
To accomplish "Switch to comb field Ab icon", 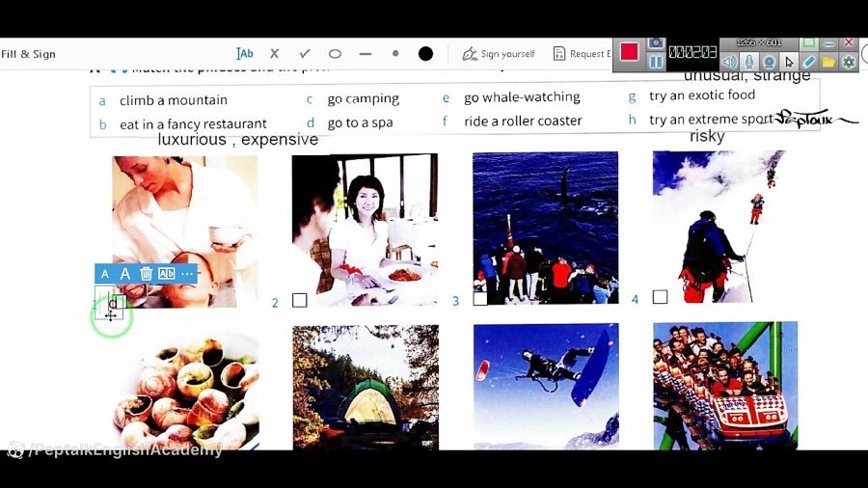I will (166, 274).
